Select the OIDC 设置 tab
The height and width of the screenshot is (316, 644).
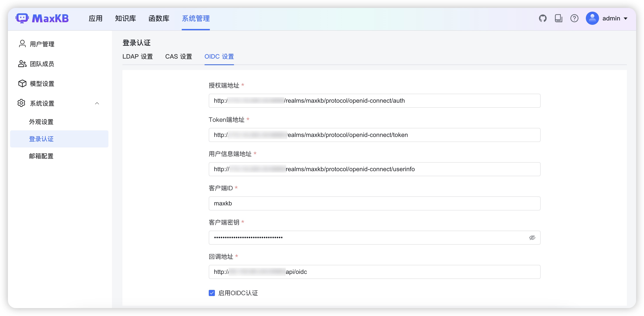click(x=219, y=56)
